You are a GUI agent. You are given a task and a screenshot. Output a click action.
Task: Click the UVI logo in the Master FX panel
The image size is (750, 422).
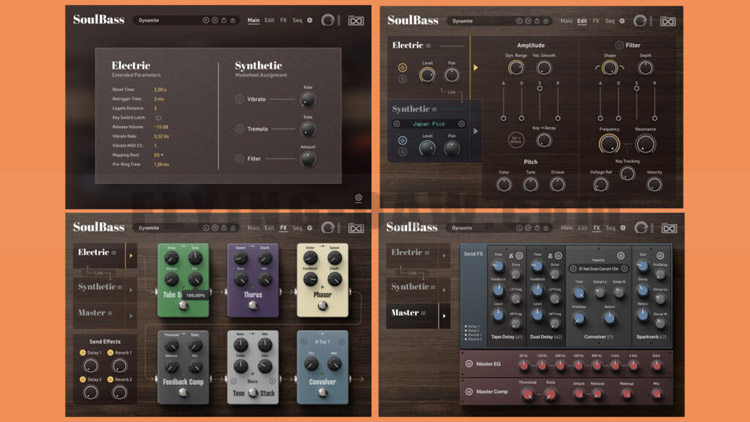(x=669, y=228)
